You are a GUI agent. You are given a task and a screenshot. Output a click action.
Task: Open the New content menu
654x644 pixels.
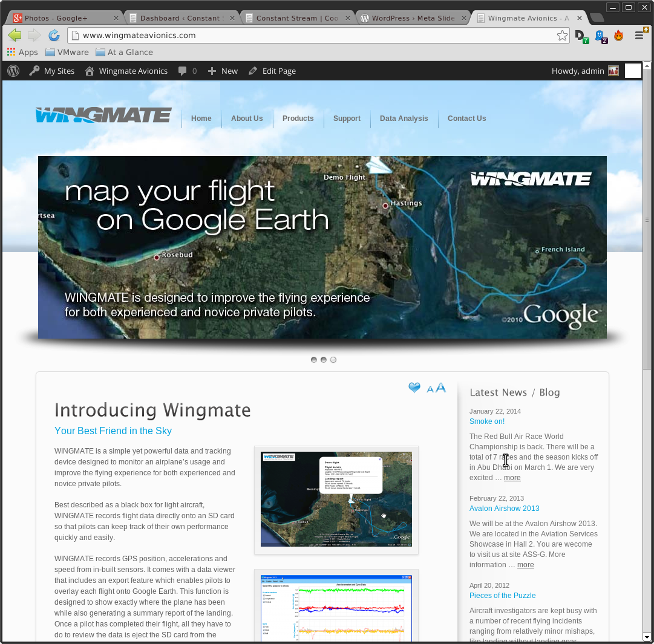[223, 71]
